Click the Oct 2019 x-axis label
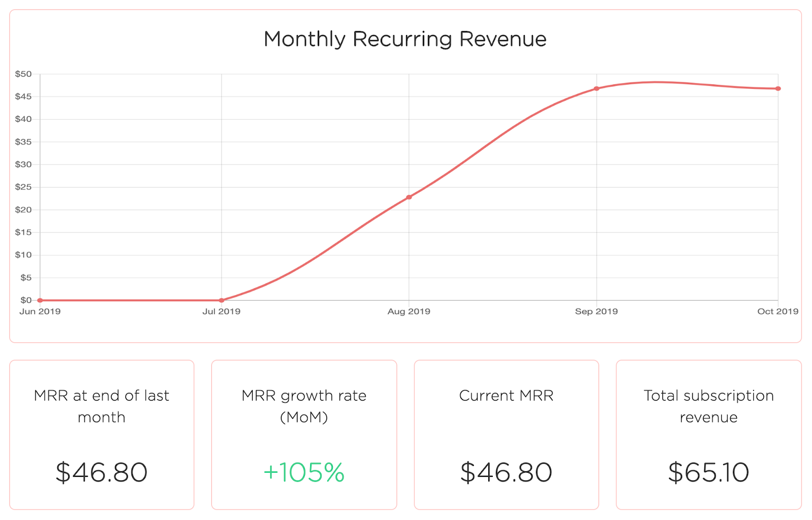 tap(777, 311)
